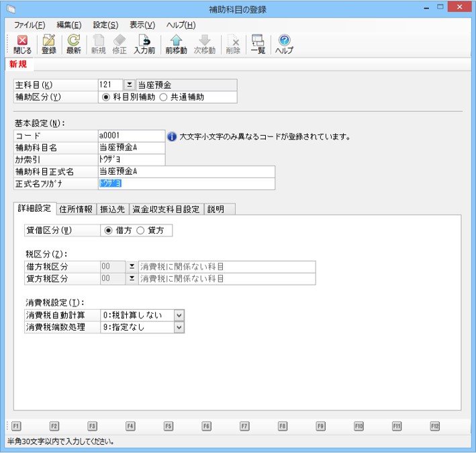
Task: Click the 登録 (register) toolbar icon
Action: point(48,42)
